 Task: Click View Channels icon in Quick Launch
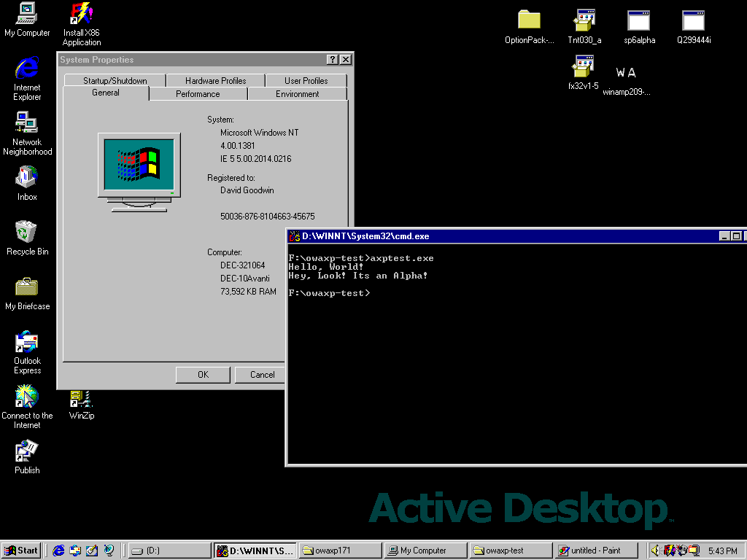coord(109,551)
